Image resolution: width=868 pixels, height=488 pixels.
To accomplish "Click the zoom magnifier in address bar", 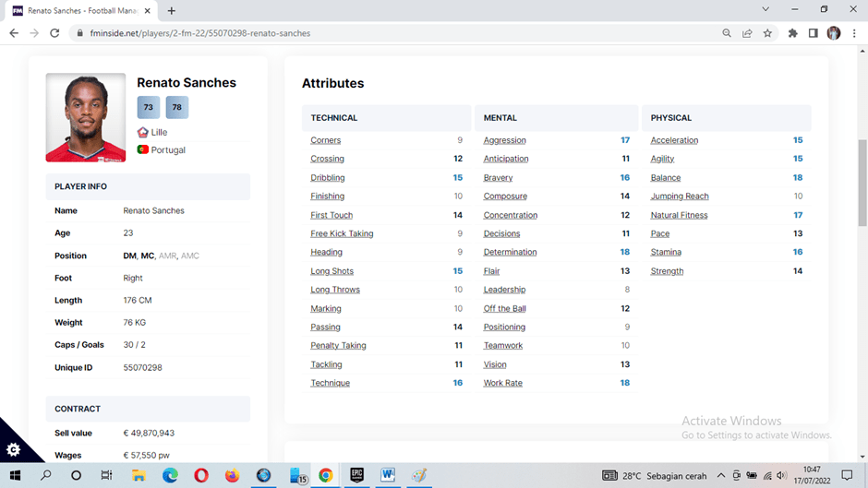I will point(727,33).
